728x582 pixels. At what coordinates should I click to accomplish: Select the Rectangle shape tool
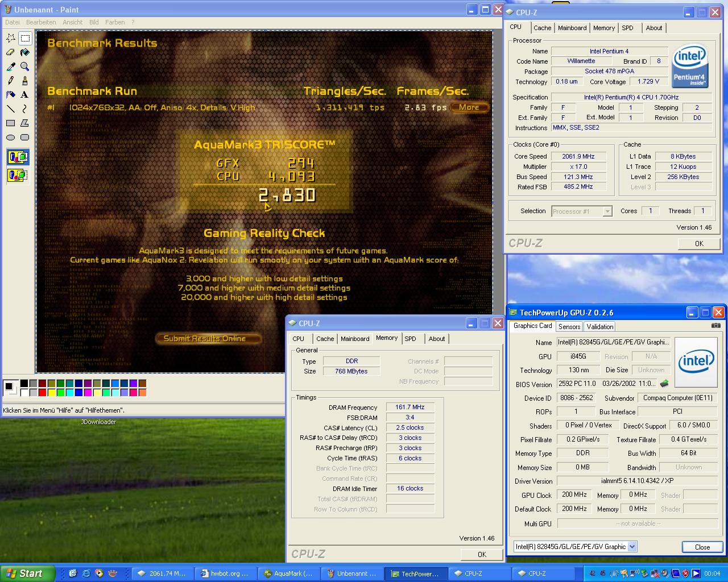10,123
